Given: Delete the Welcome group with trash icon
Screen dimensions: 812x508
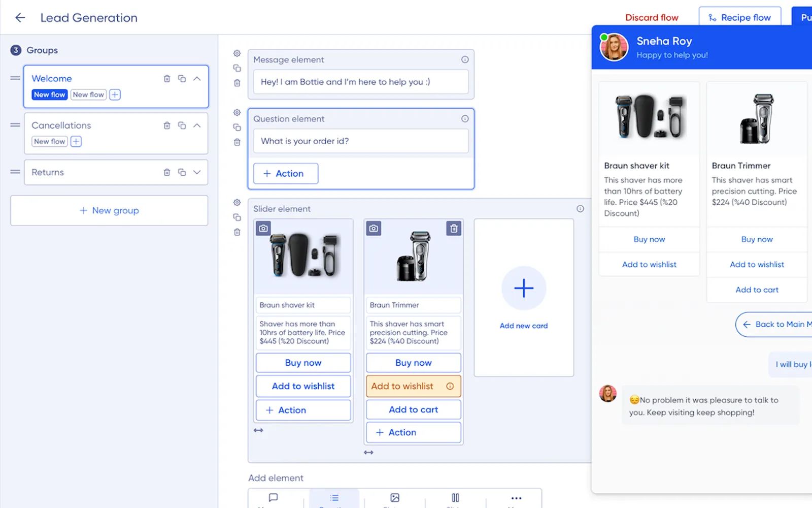Looking at the screenshot, I should coord(167,79).
